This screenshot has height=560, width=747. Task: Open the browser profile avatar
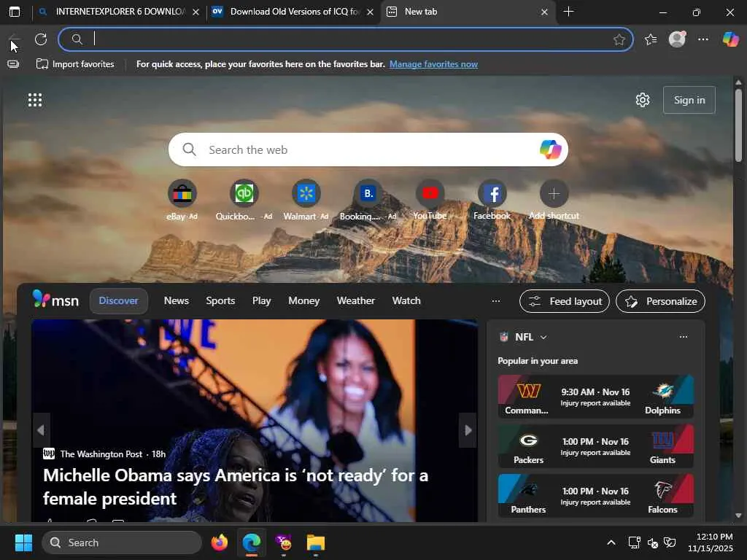point(677,39)
